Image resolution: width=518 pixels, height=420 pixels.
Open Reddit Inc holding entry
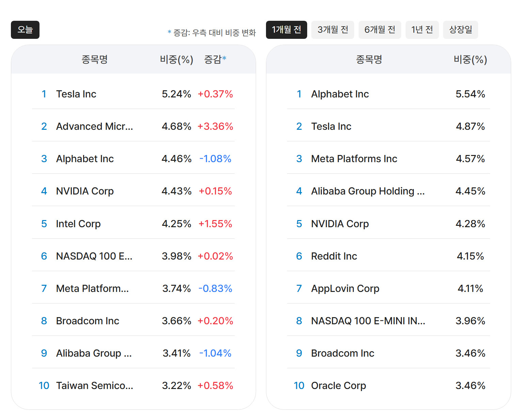click(334, 256)
